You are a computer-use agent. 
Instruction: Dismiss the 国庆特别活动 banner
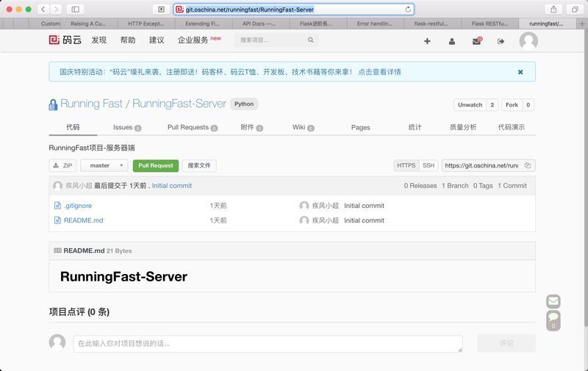[520, 72]
